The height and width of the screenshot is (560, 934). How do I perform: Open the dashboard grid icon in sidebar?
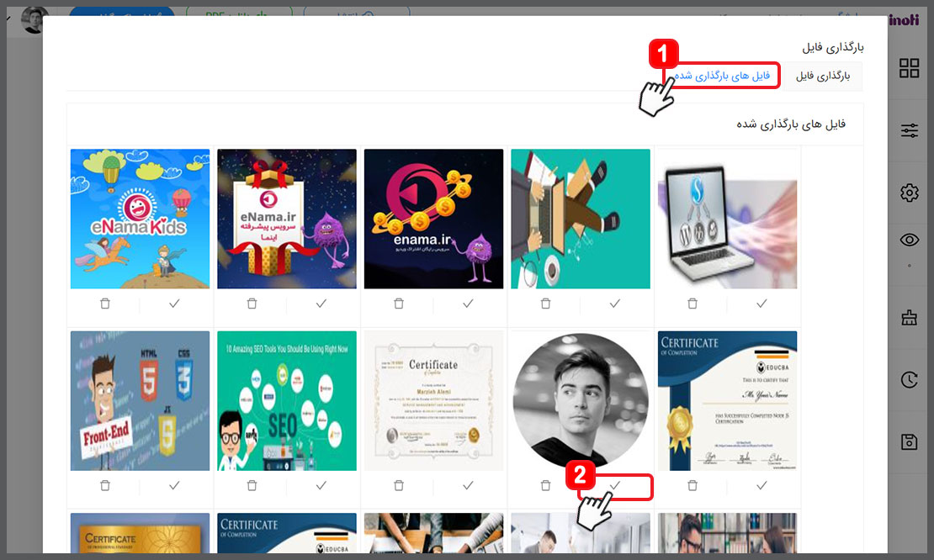909,69
